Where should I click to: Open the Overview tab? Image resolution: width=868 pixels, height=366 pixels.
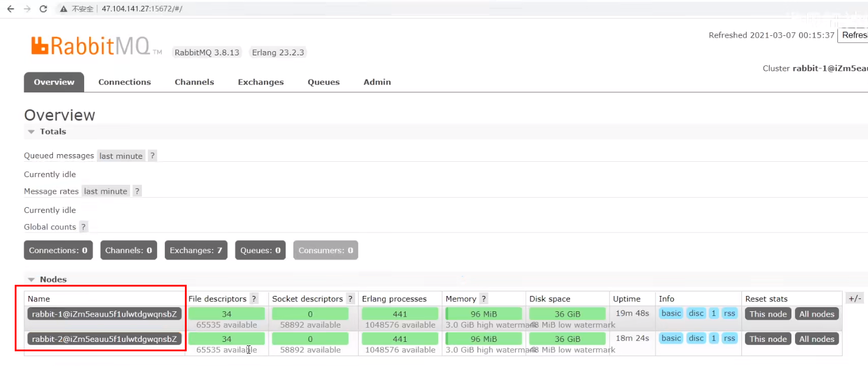pyautogui.click(x=54, y=82)
